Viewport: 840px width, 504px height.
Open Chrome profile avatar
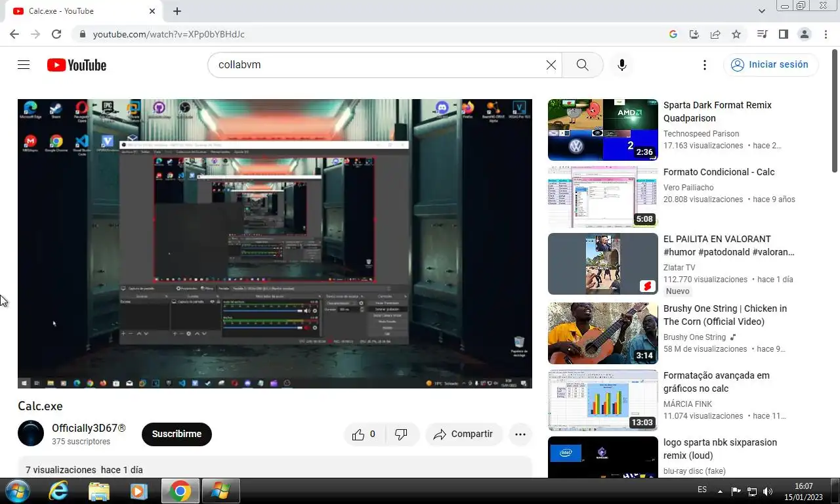tap(804, 34)
